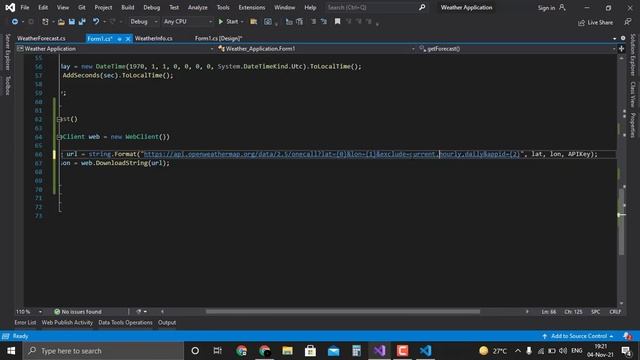Expand the Undo history dropdown arrow
The image size is (640, 360).
[x=104, y=22]
